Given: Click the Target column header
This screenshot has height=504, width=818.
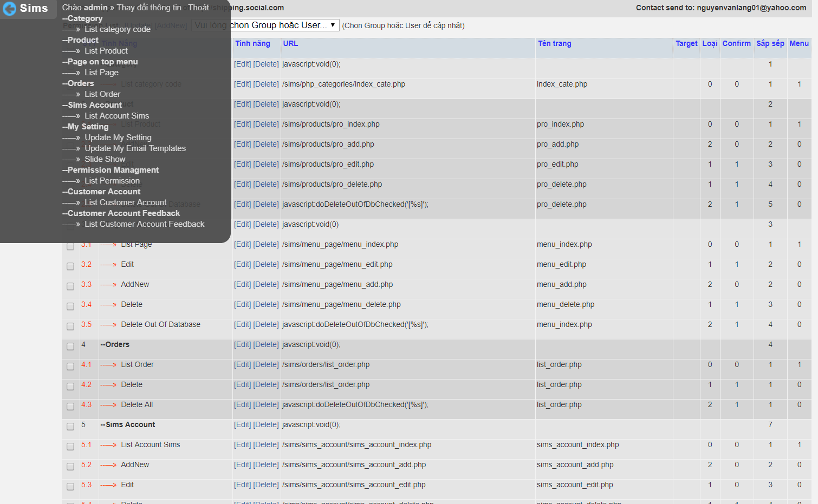Looking at the screenshot, I should click(x=686, y=43).
